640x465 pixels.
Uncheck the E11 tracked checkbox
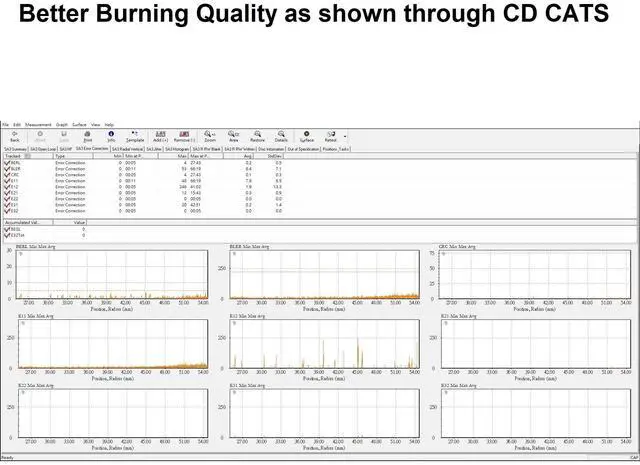pyautogui.click(x=7, y=181)
